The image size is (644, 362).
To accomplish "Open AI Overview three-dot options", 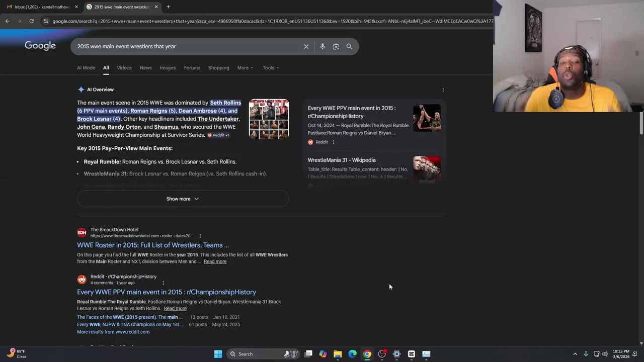I will pyautogui.click(x=443, y=89).
